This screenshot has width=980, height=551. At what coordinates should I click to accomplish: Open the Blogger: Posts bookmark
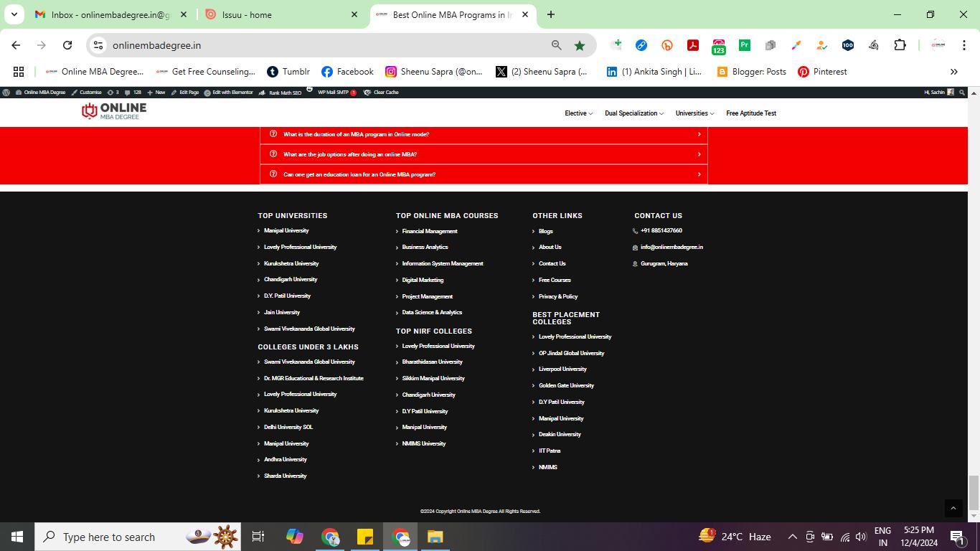click(x=751, y=72)
